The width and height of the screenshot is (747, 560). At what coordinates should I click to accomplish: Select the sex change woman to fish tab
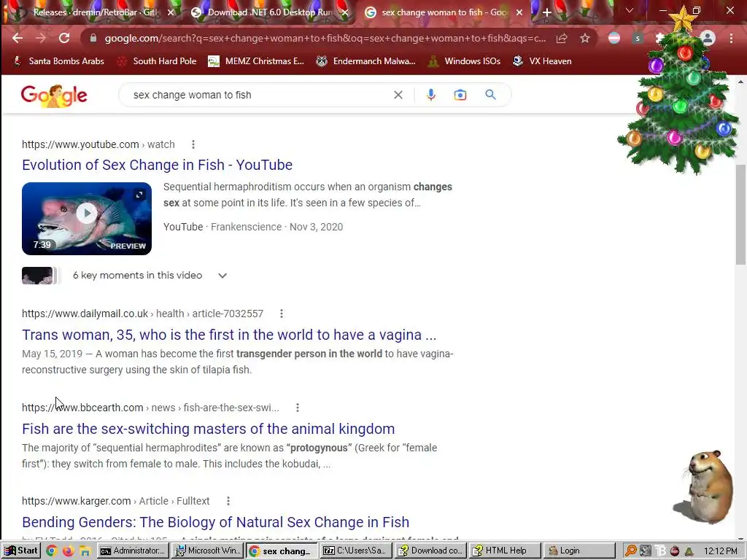(x=444, y=12)
